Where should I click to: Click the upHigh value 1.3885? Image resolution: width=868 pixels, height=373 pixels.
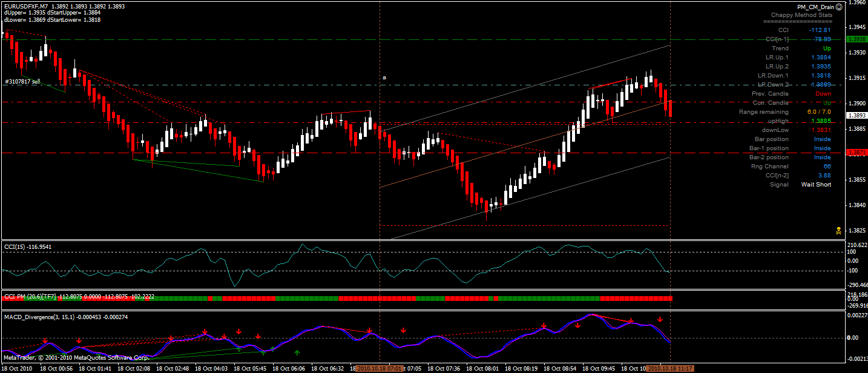[821, 121]
